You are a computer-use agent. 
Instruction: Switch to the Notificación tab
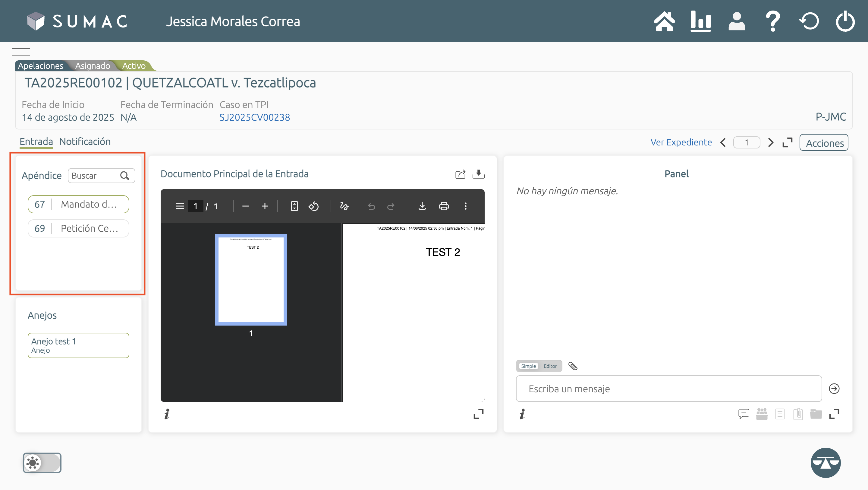click(85, 141)
